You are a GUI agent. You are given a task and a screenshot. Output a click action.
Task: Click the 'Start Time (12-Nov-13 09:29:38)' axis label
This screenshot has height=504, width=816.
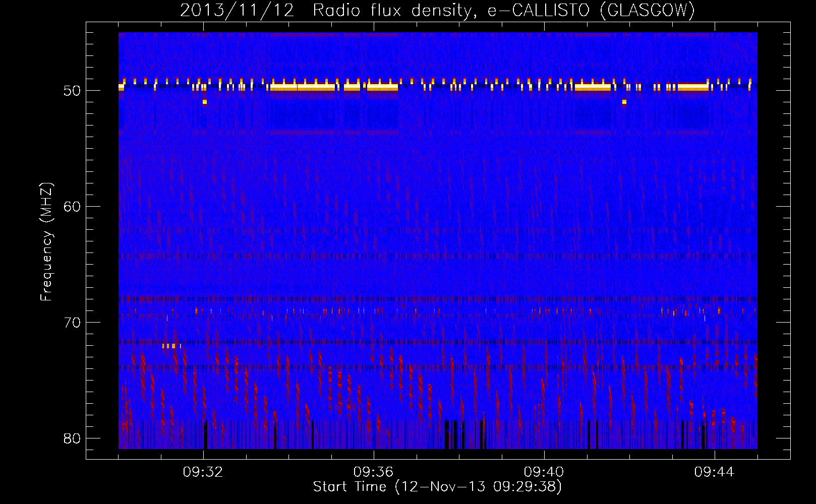pyautogui.click(x=437, y=487)
